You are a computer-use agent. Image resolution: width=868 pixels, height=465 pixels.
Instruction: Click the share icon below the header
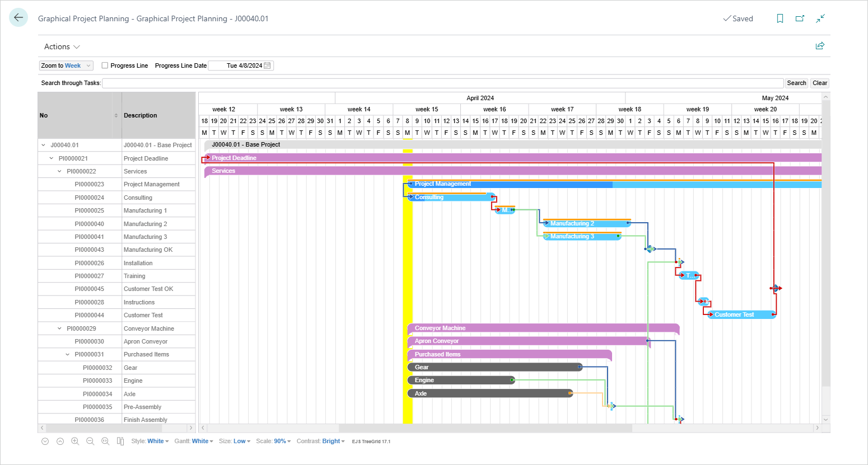[x=820, y=46]
